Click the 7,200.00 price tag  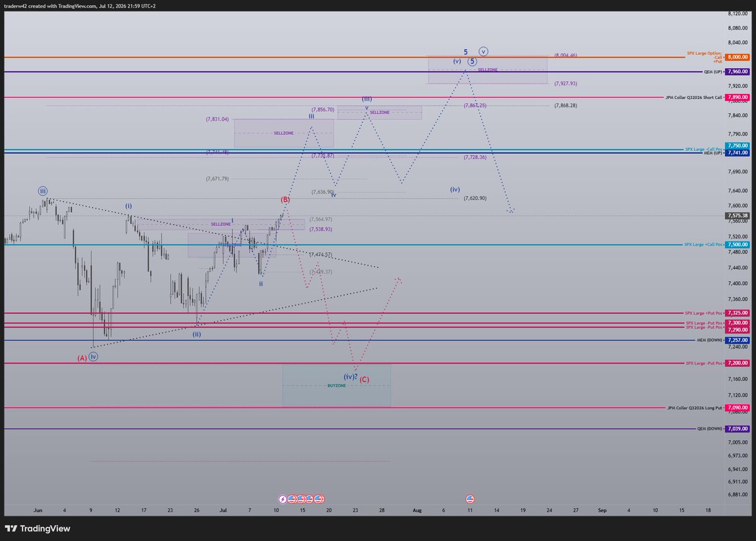click(738, 363)
